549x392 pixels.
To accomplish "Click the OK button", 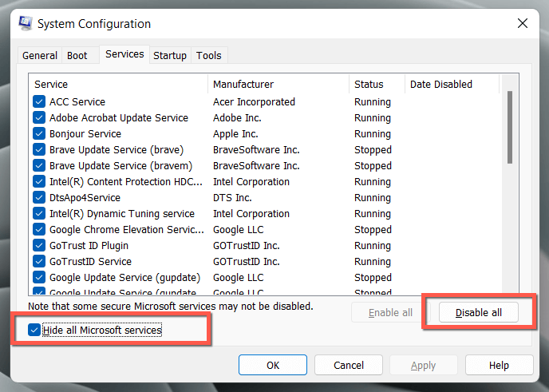I will 273,365.
